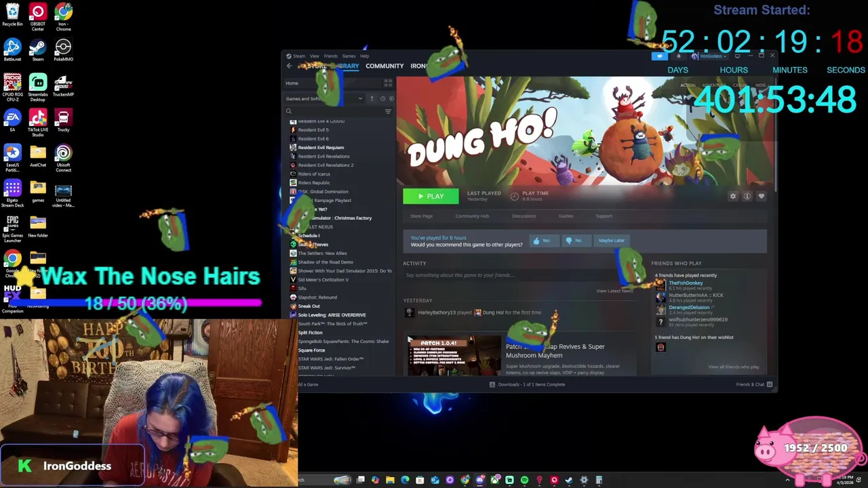Click the green PLAY button

tap(431, 197)
